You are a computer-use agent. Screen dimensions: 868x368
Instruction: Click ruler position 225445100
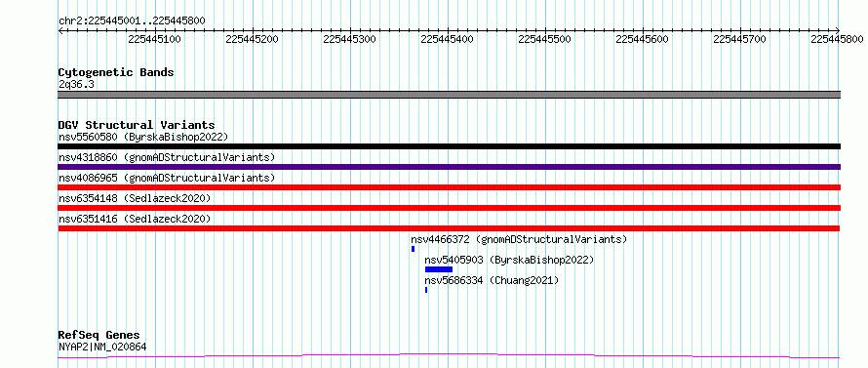(x=154, y=39)
